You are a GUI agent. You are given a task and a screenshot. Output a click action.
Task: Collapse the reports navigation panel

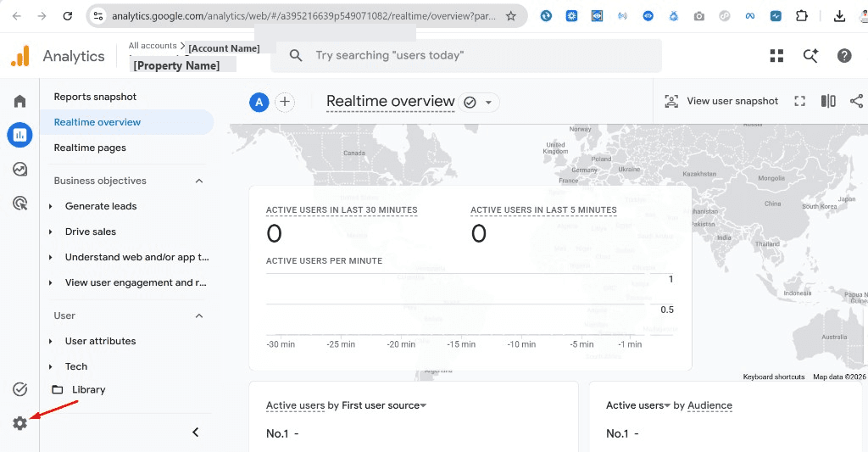click(x=196, y=432)
